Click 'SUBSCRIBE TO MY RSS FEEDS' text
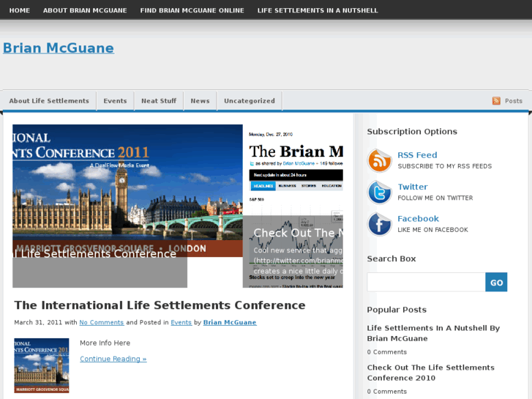Screen dimensions: 532x399 [x=444, y=166]
